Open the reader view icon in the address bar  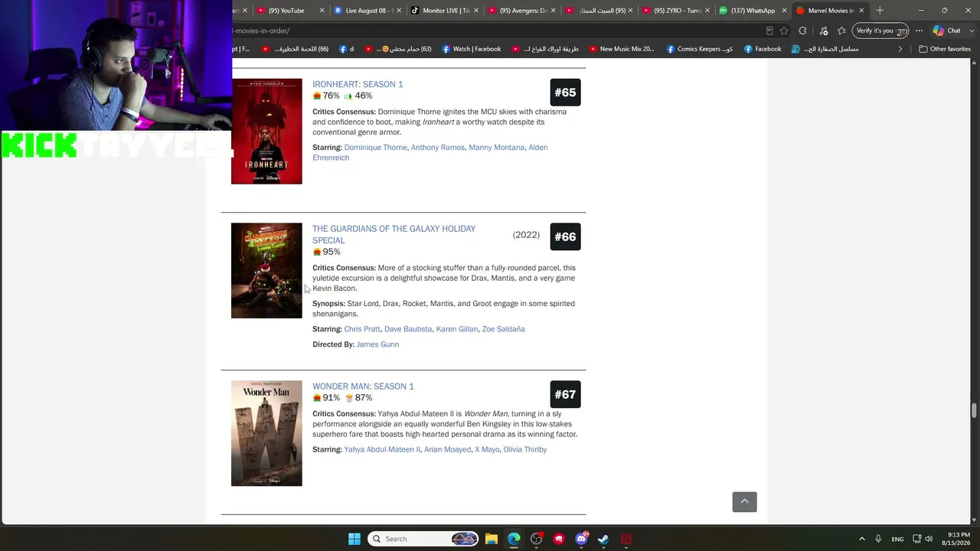pos(769,31)
